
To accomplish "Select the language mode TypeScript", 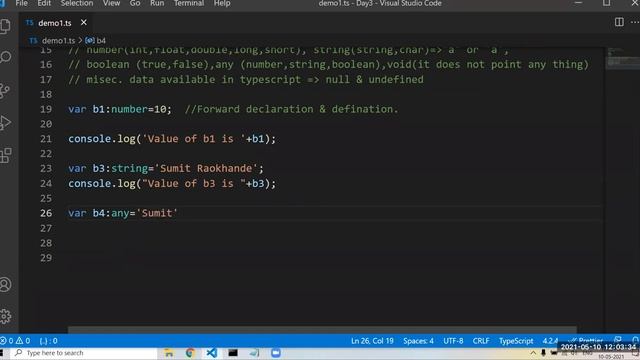I will tap(516, 340).
